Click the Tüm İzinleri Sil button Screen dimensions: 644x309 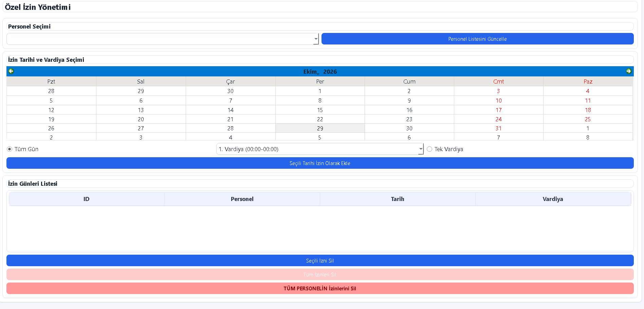pos(320,274)
